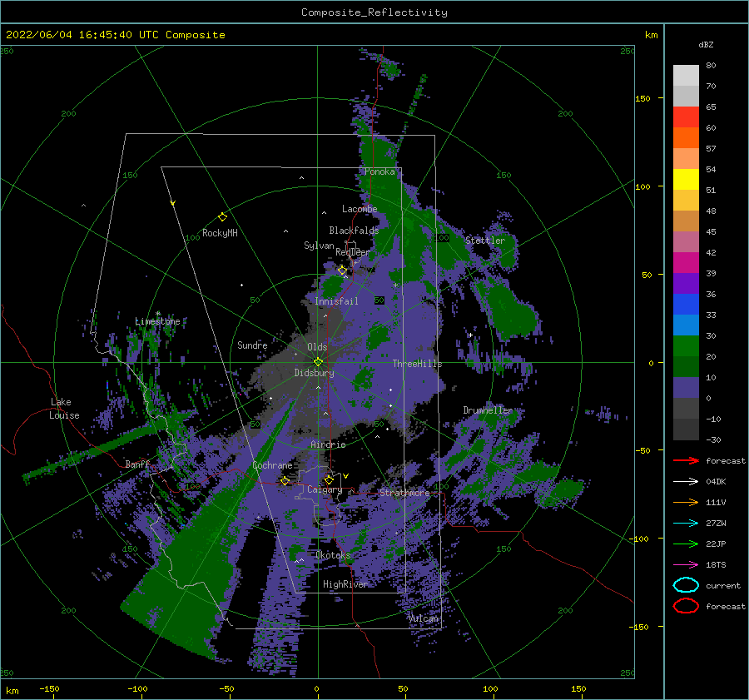
Task: Click the -150 tick on bottom axis
Action: tap(49, 688)
